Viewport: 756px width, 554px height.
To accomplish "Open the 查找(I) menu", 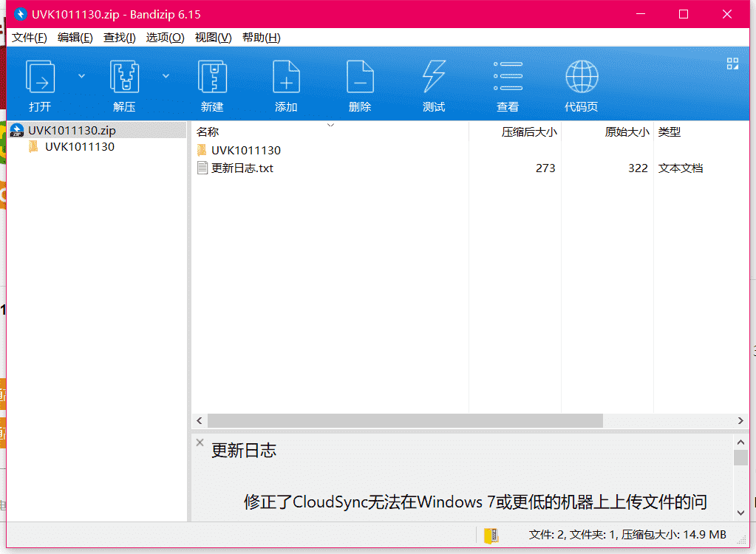I will click(x=120, y=38).
